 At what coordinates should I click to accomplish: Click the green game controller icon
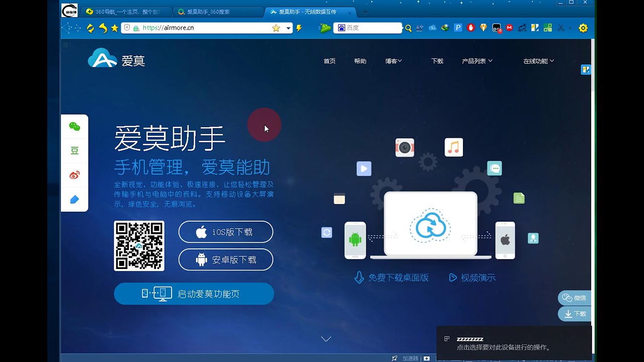(326, 28)
